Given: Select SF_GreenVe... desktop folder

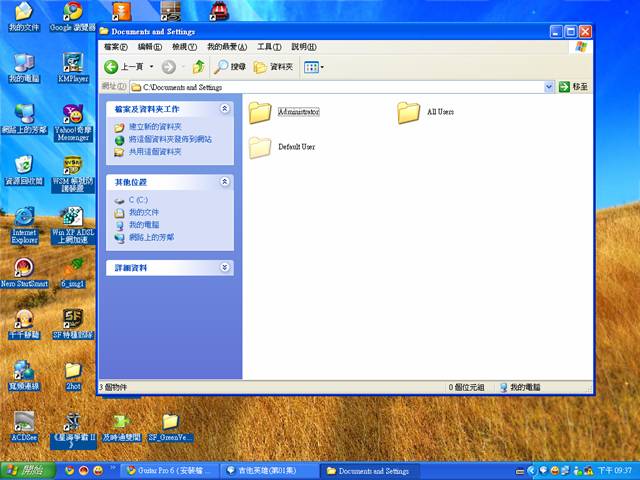Looking at the screenshot, I should [x=170, y=427].
